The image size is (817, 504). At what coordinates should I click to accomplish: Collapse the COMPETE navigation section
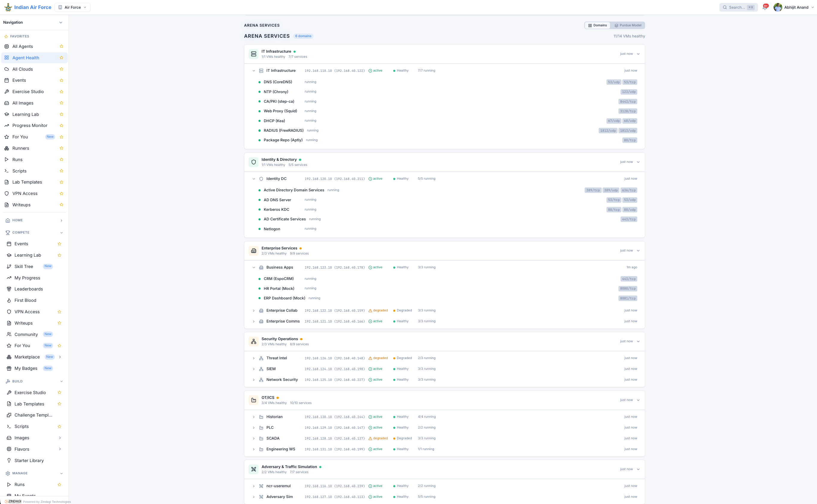(61, 233)
